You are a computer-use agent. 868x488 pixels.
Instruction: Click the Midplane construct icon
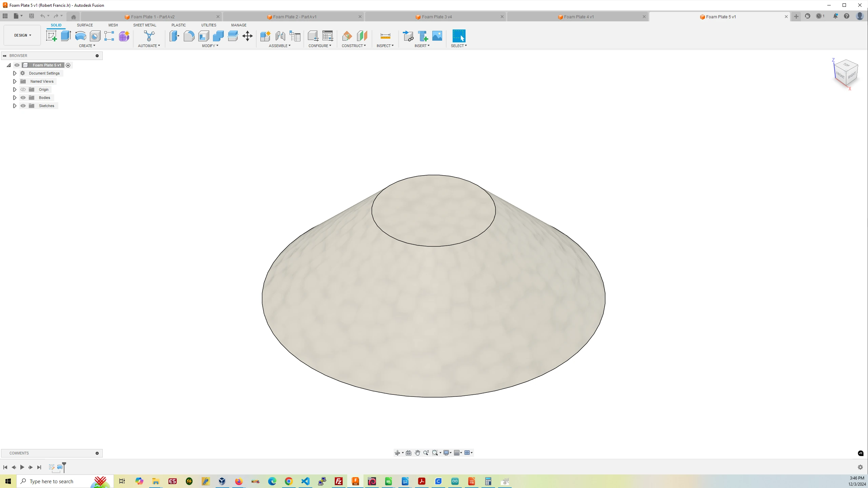tap(362, 36)
